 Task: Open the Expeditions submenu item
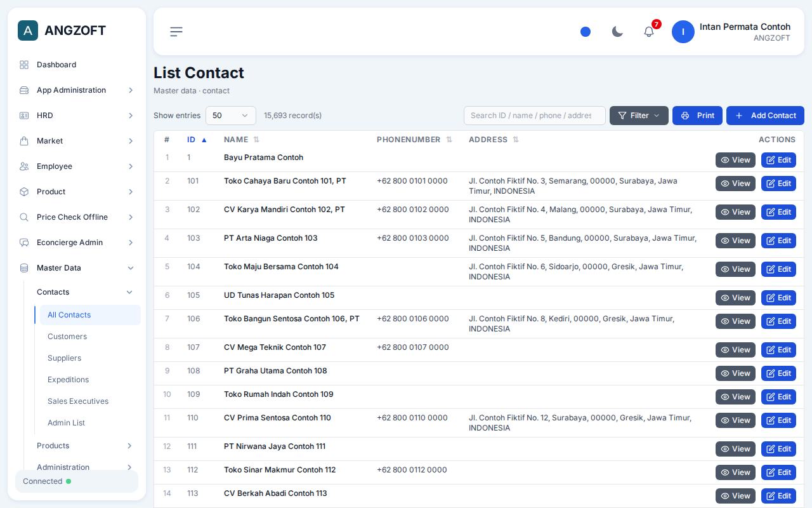90,380
